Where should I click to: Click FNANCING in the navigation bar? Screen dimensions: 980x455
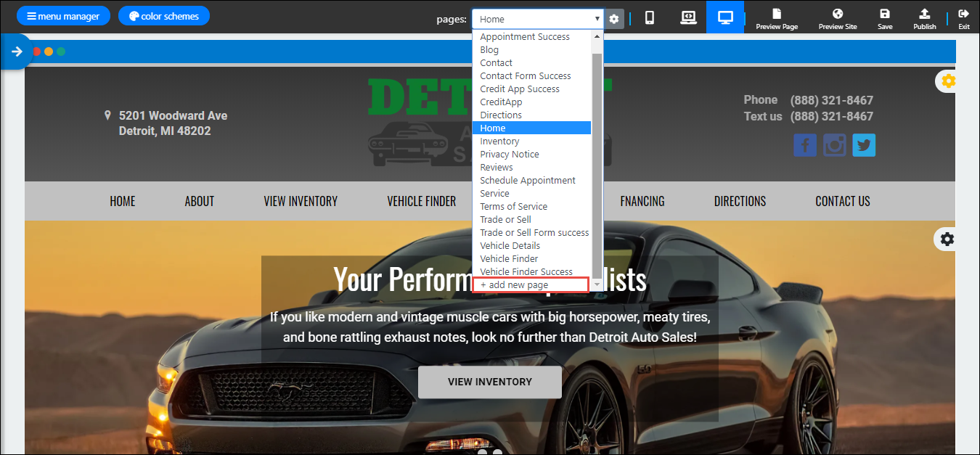point(642,201)
